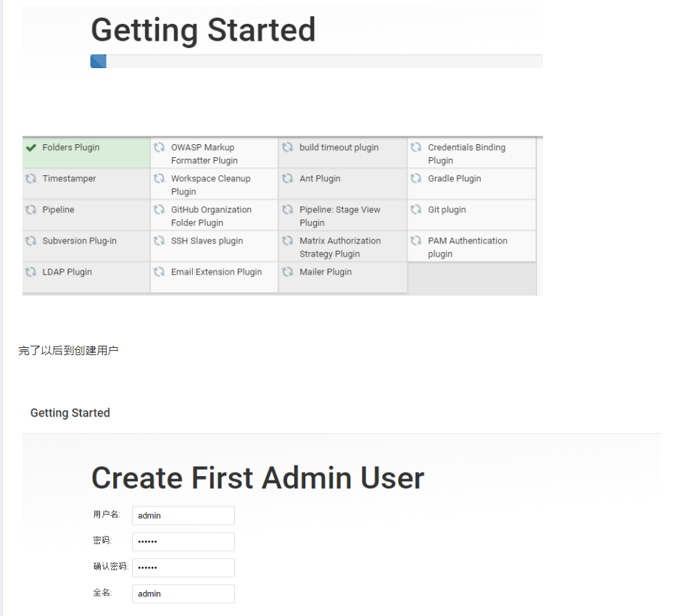Click the spinner icon beside Ant Plugin

[x=287, y=179]
